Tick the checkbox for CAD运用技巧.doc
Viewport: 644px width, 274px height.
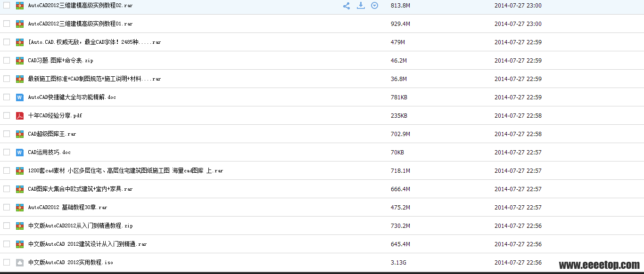(x=7, y=152)
